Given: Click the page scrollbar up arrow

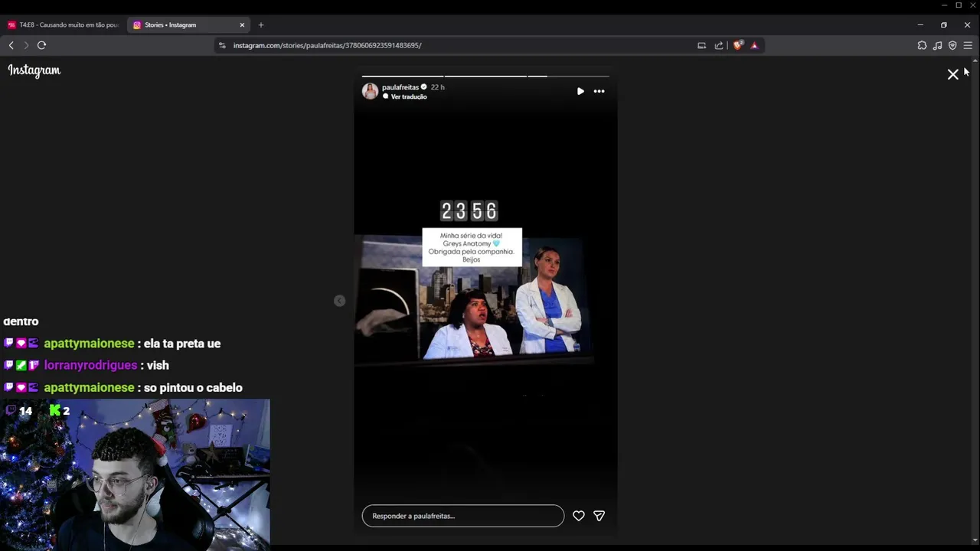Looking at the screenshot, I should [x=975, y=60].
